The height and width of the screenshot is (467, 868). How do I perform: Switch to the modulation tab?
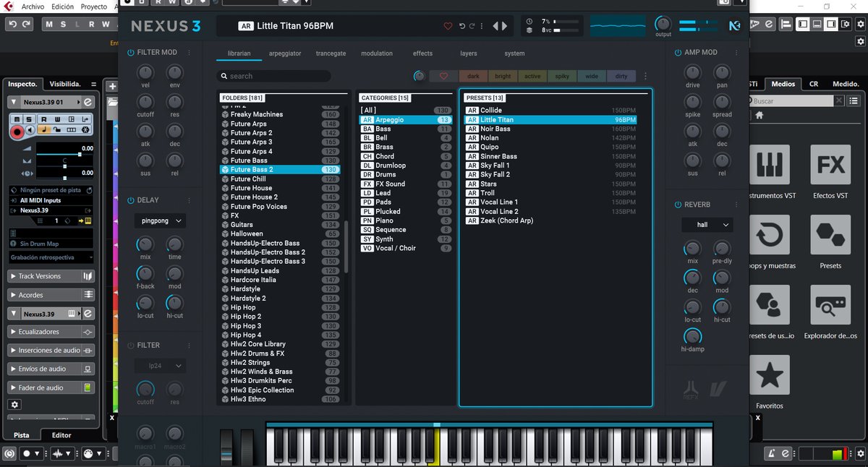coord(377,53)
